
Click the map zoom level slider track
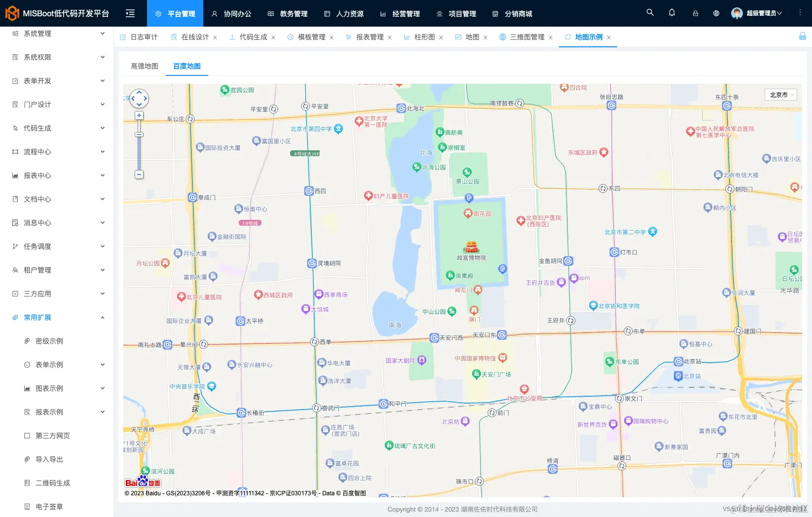pos(139,145)
